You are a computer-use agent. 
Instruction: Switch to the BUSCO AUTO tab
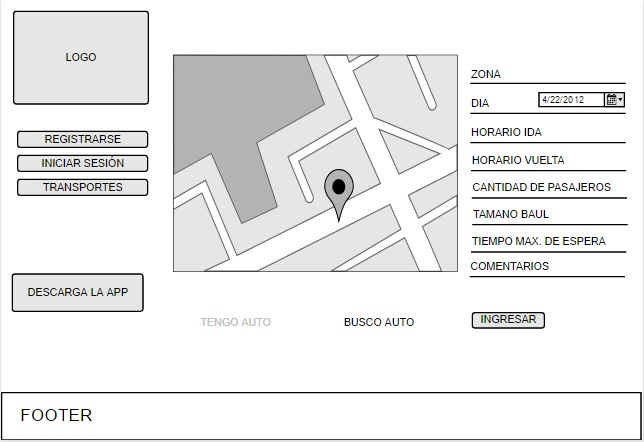coord(379,322)
